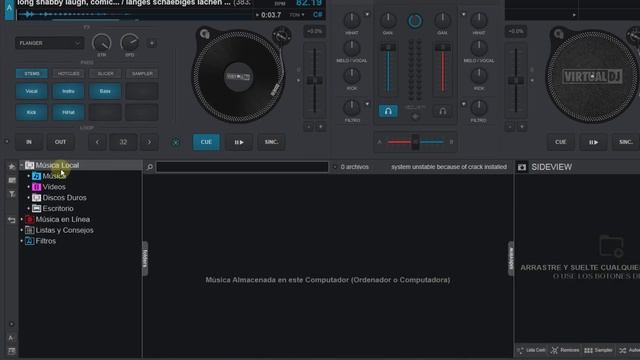Click the back arrow icon in browser sidebar

click(11, 220)
